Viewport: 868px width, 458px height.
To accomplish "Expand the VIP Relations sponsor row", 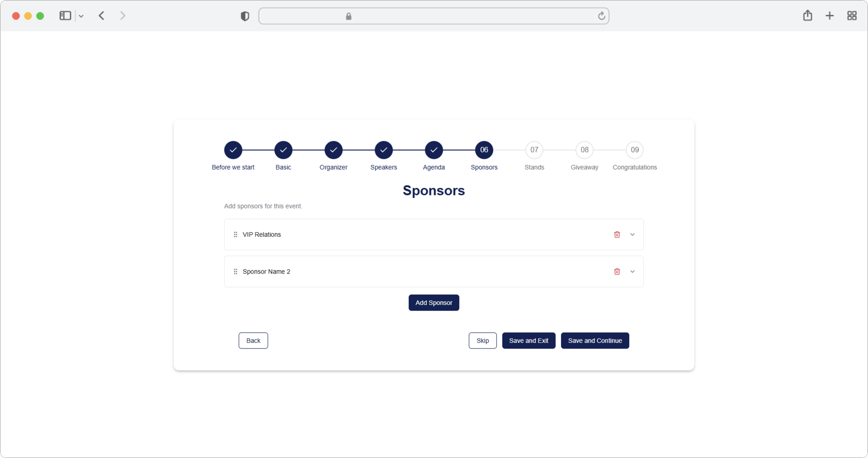I will [x=632, y=235].
